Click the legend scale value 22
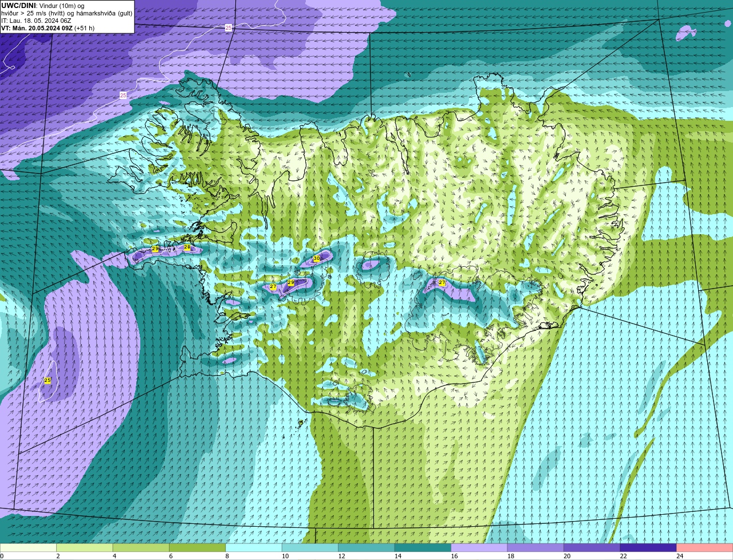The image size is (733, 560). point(623,556)
